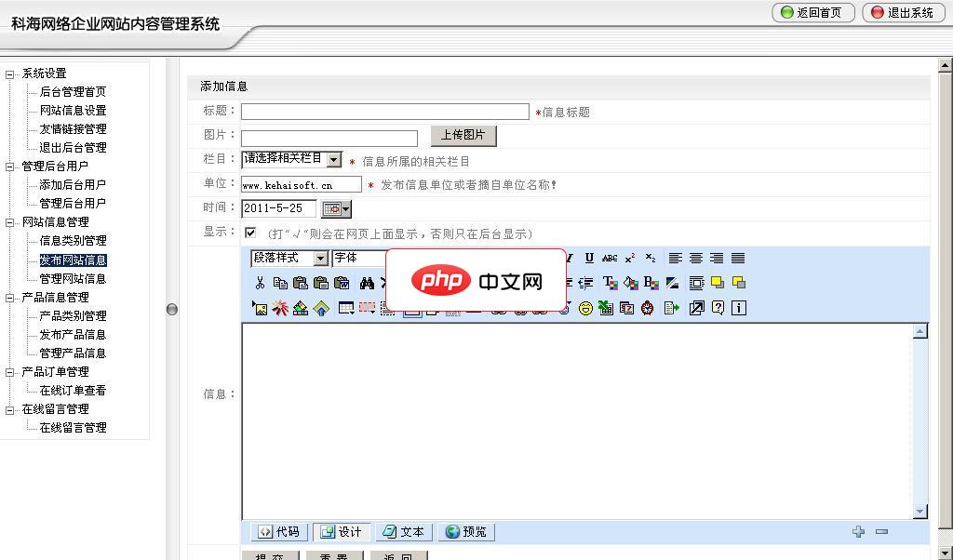This screenshot has height=560, width=953.
Task: Open Find and Replace binoculars icon
Action: pyautogui.click(x=367, y=283)
